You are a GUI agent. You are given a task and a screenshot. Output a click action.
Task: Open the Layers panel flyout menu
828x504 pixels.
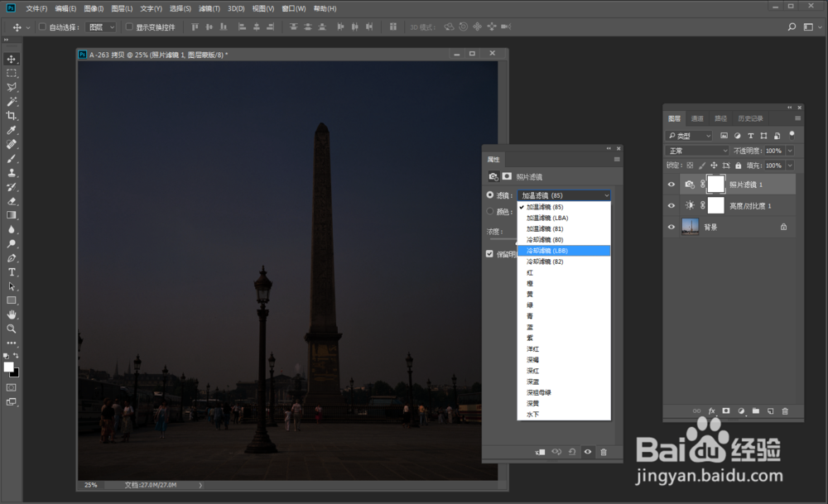click(x=798, y=118)
